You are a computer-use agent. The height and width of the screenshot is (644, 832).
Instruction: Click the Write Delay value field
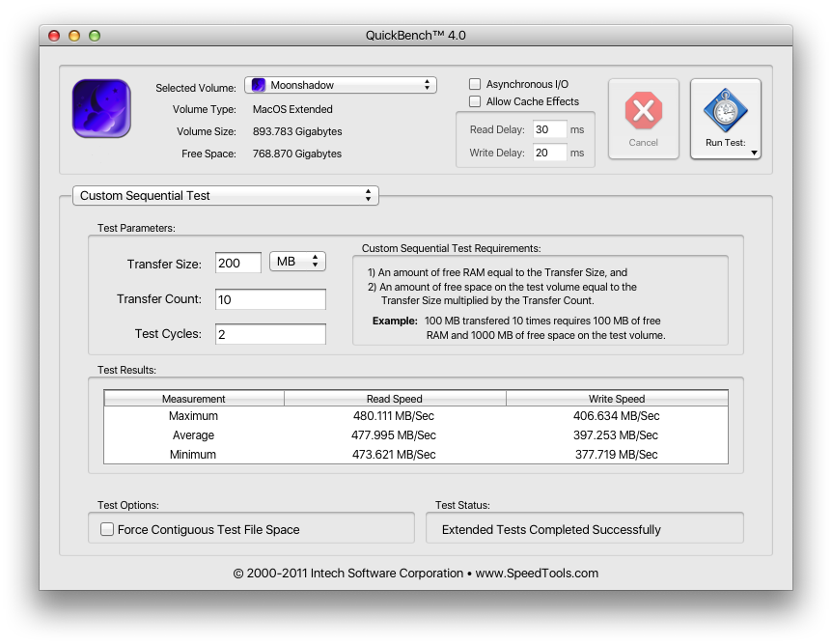pyautogui.click(x=549, y=153)
